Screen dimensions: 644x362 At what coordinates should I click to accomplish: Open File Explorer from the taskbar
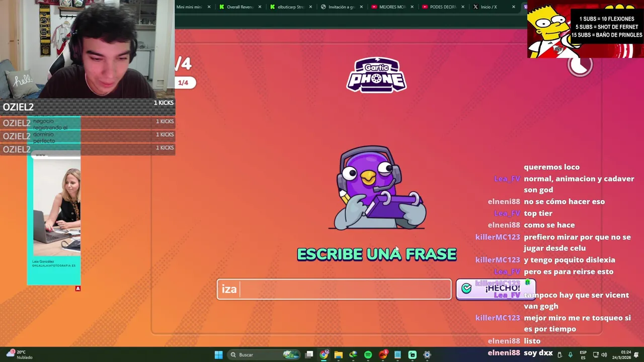click(x=339, y=355)
